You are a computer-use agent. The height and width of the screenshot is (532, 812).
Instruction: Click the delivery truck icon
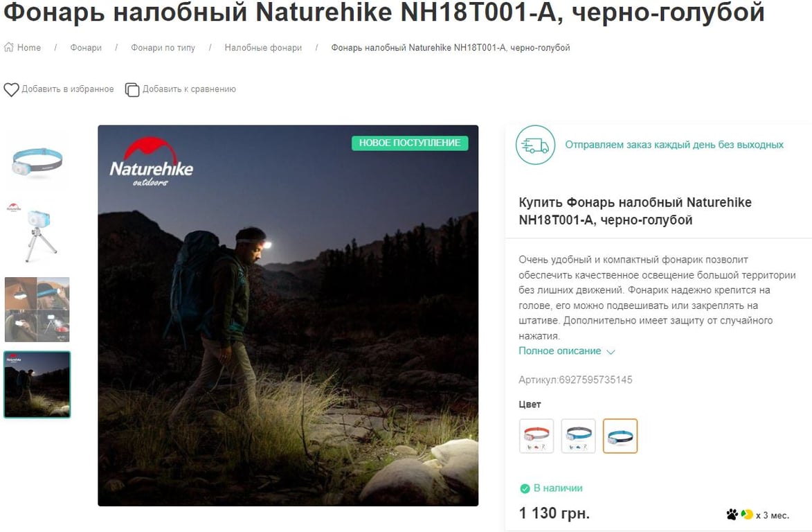(x=535, y=145)
